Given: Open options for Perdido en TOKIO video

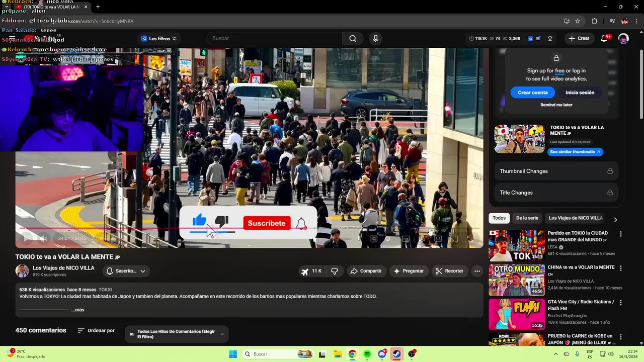Looking at the screenshot, I should 620,234.
